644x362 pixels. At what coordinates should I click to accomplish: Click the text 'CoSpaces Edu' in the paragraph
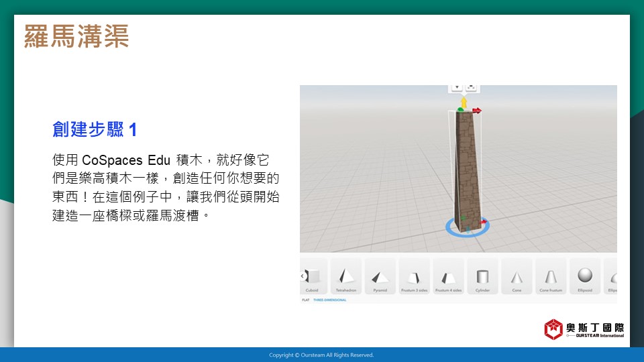tap(126, 160)
